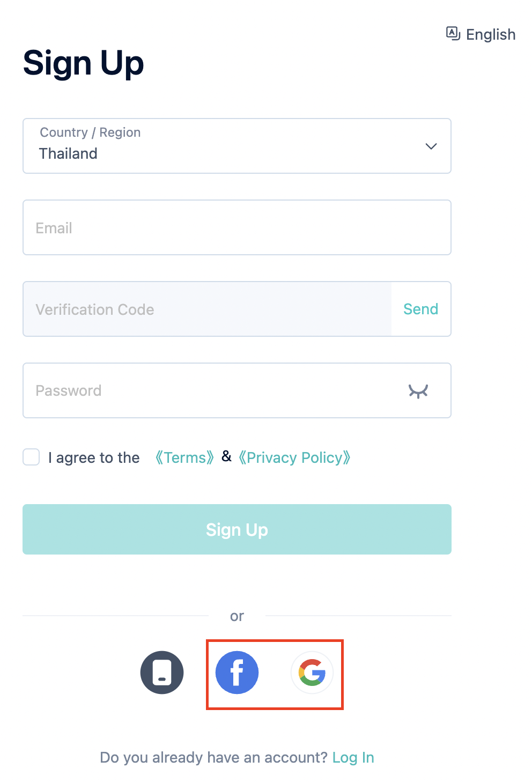Click the "I agree to the" text

pyautogui.click(x=94, y=457)
